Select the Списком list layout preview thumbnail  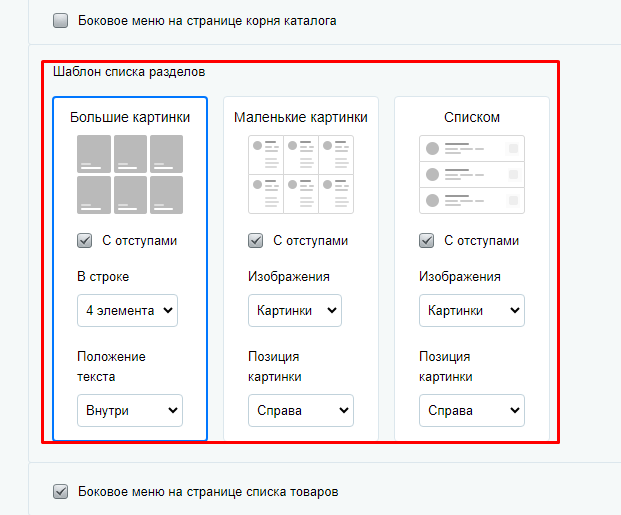pyautogui.click(x=472, y=174)
